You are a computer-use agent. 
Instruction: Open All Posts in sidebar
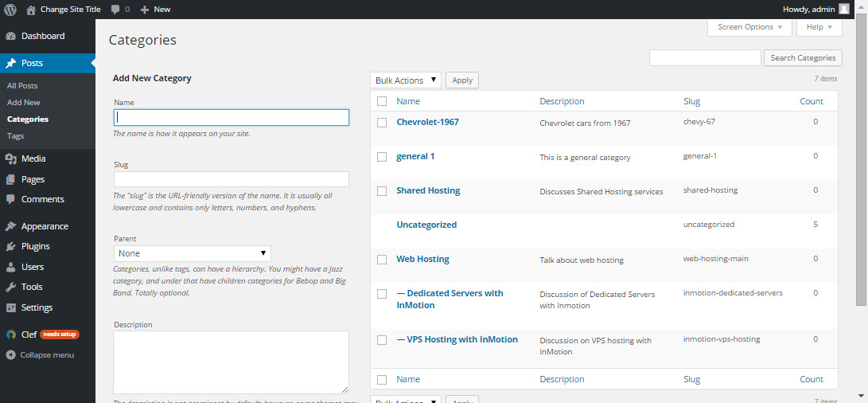[22, 85]
